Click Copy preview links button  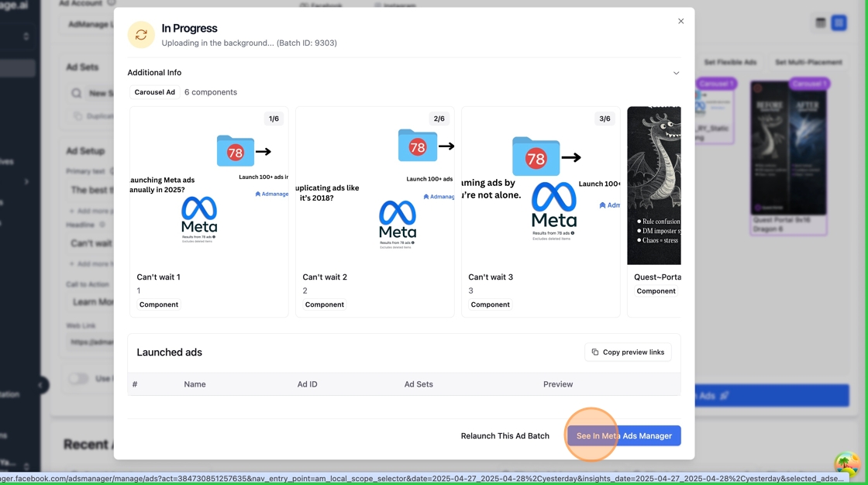pos(628,352)
